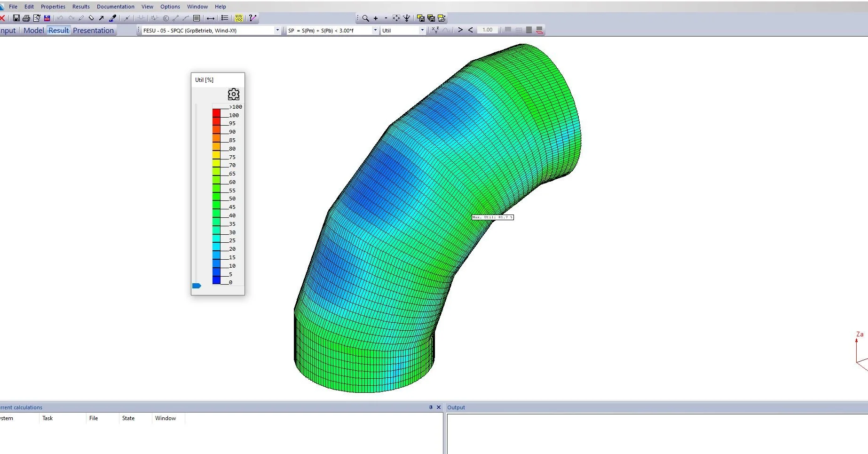The width and height of the screenshot is (868, 454).
Task: Close the current calculations panel
Action: (x=439, y=407)
